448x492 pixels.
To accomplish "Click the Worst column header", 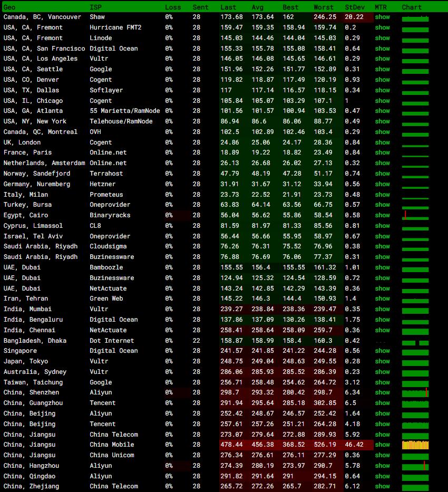I will coord(323,7).
